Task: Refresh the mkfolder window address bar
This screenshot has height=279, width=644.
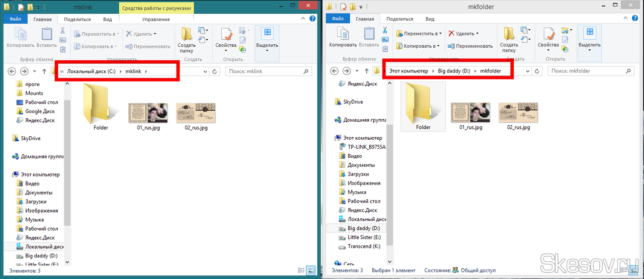Action: (537, 71)
